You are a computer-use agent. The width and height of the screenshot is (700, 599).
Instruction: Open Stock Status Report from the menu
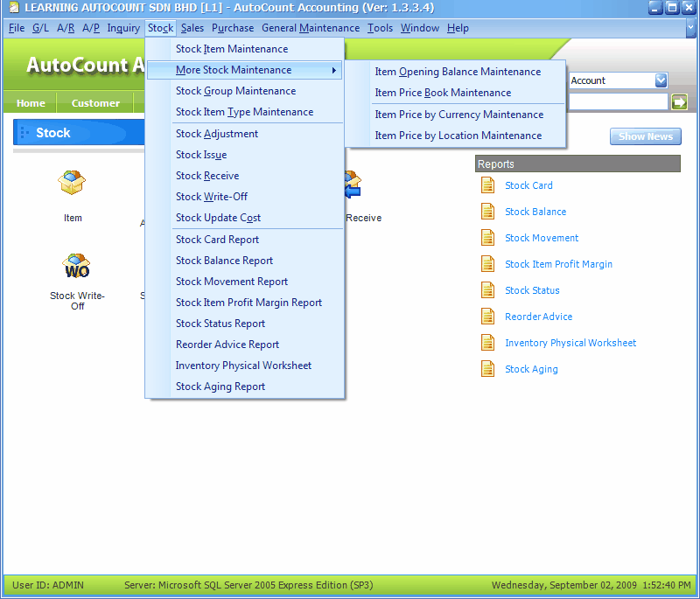pos(245,324)
